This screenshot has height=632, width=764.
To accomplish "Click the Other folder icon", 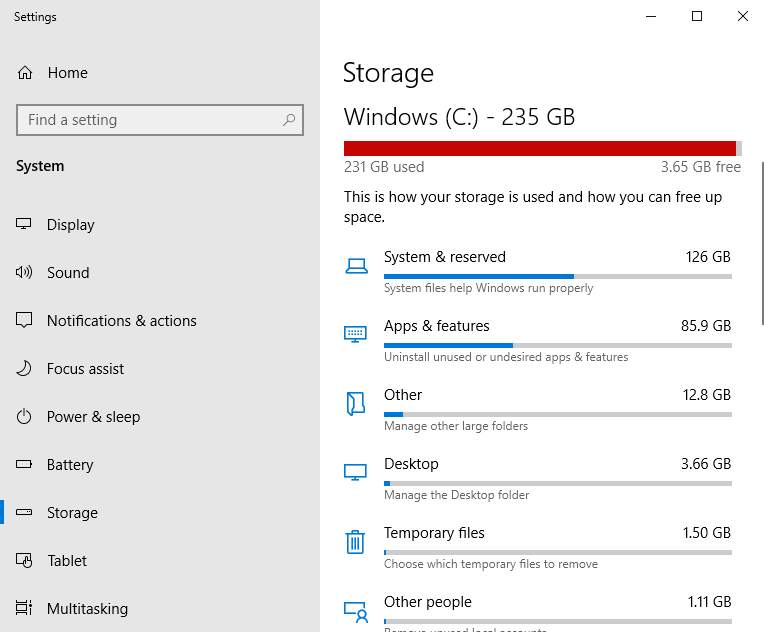I will tap(356, 403).
